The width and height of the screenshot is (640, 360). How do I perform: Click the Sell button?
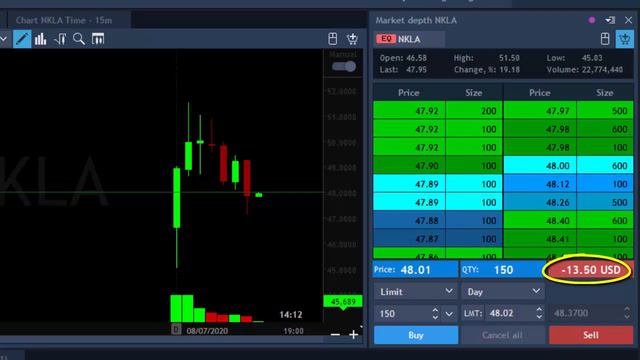[591, 335]
